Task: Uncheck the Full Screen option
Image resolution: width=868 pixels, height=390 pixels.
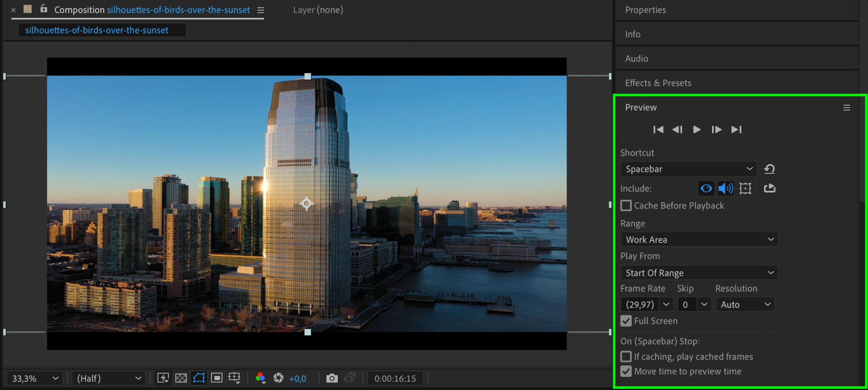Action: click(626, 321)
